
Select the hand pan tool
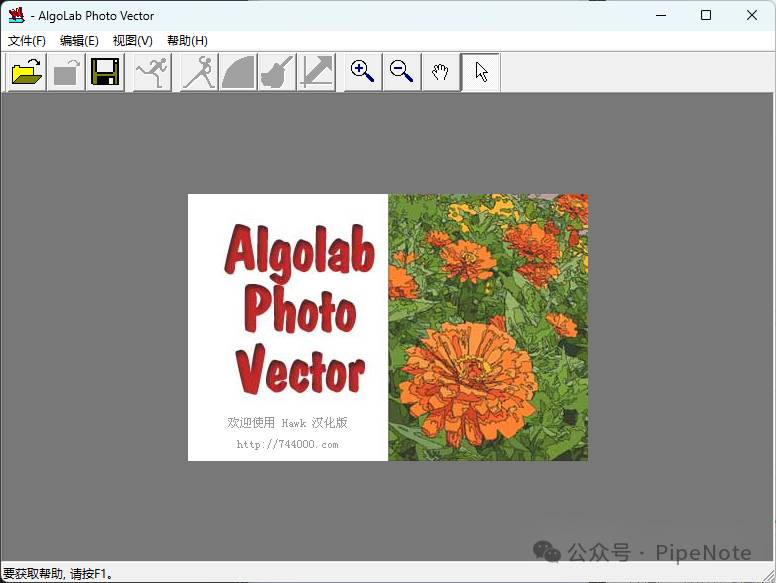[440, 72]
